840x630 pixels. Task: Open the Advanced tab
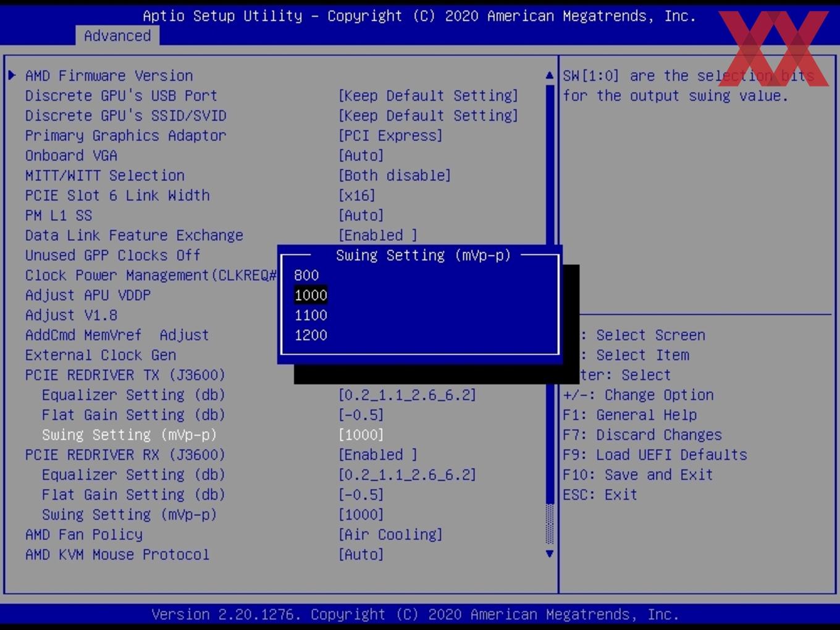point(117,36)
